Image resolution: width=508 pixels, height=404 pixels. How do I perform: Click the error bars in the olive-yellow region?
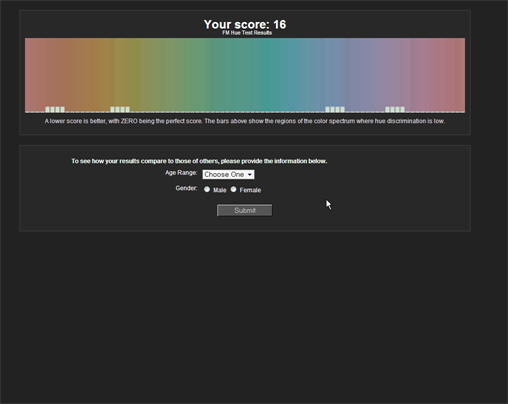tap(120, 109)
